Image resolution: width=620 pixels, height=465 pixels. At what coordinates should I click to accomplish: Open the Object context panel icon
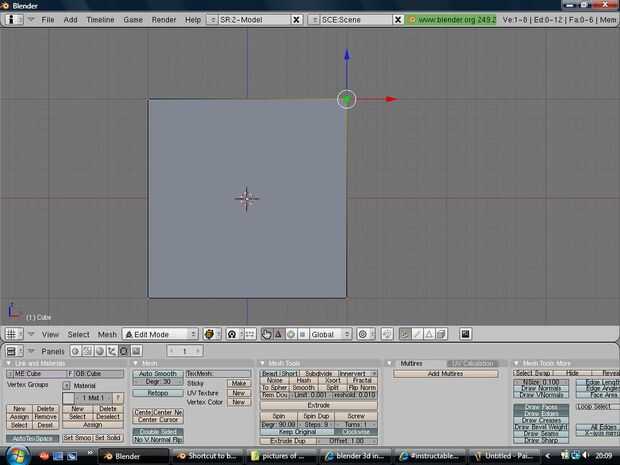[112, 351]
